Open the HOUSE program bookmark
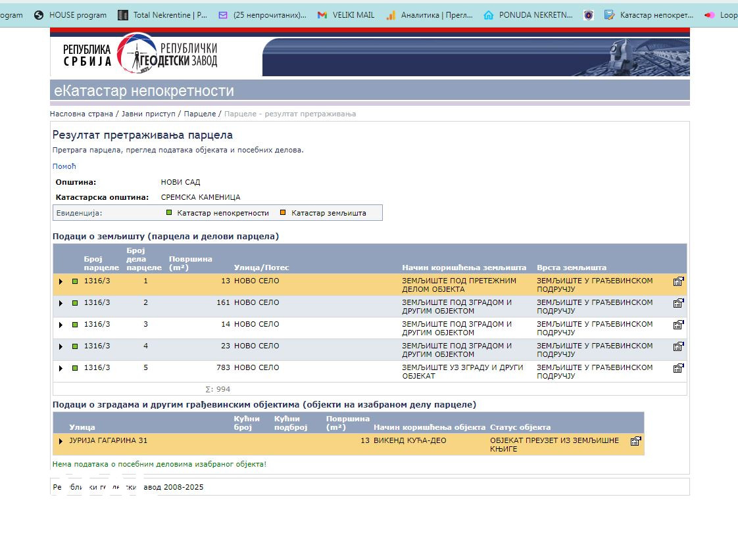 [70, 15]
